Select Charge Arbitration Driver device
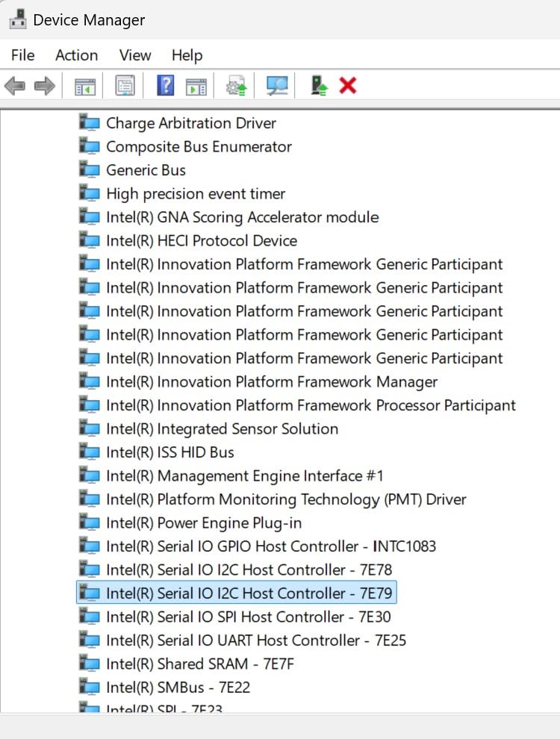Image resolution: width=560 pixels, height=739 pixels. pos(191,123)
